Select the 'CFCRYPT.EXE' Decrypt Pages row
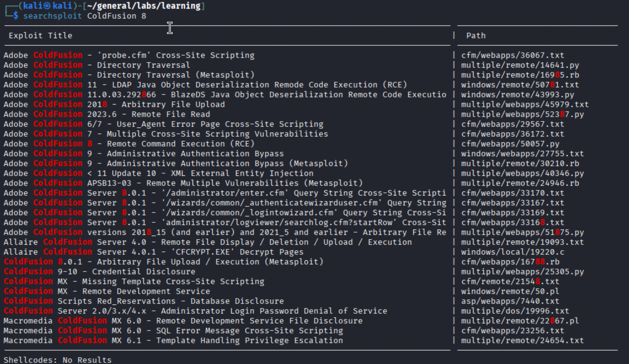This screenshot has width=629, height=364. click(153, 252)
